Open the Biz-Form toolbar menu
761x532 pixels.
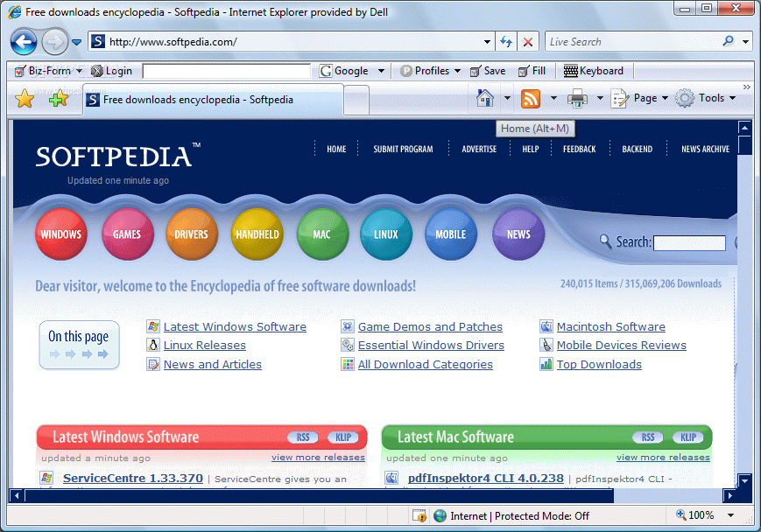[x=47, y=71]
